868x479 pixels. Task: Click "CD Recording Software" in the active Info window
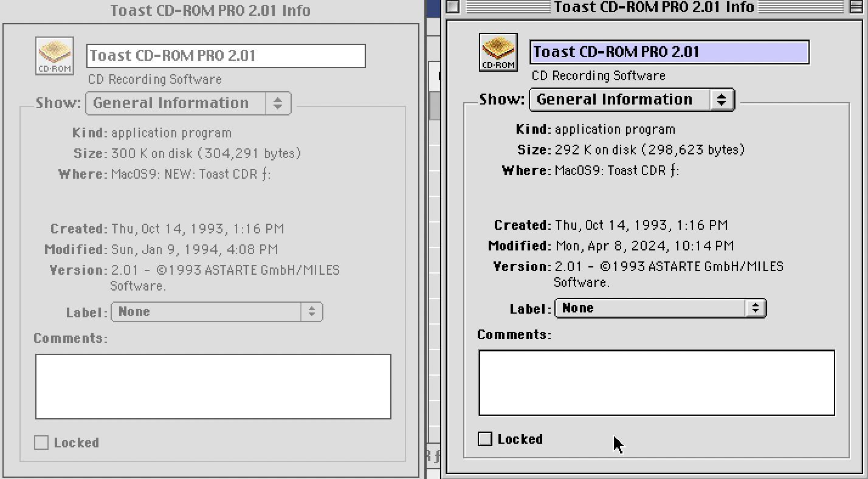pos(599,76)
